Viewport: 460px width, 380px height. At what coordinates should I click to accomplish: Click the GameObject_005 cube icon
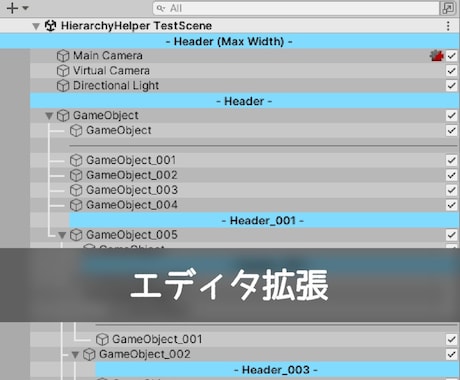tap(76, 235)
